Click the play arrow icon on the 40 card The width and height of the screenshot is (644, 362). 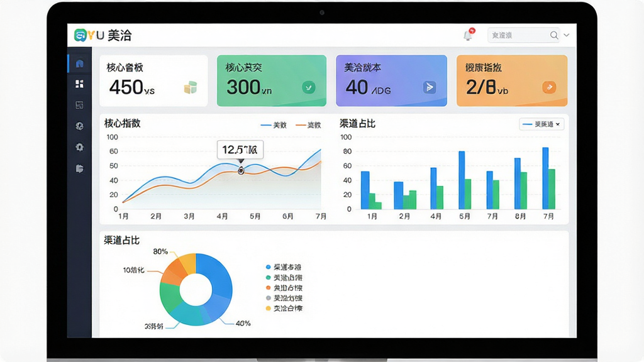pos(429,87)
